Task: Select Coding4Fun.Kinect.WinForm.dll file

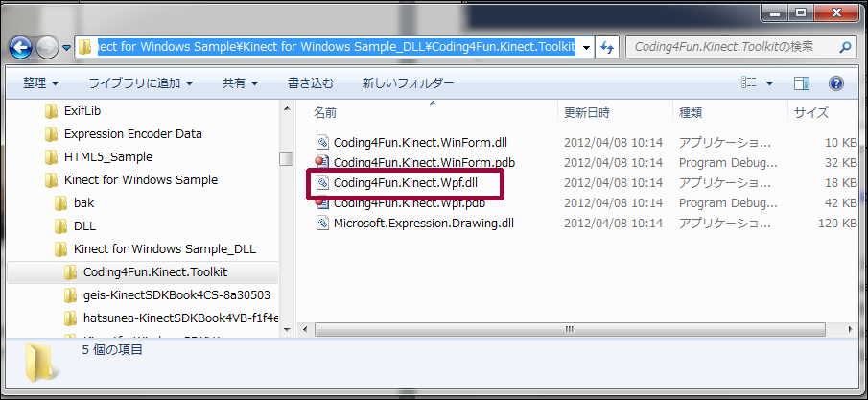Action: click(x=420, y=142)
